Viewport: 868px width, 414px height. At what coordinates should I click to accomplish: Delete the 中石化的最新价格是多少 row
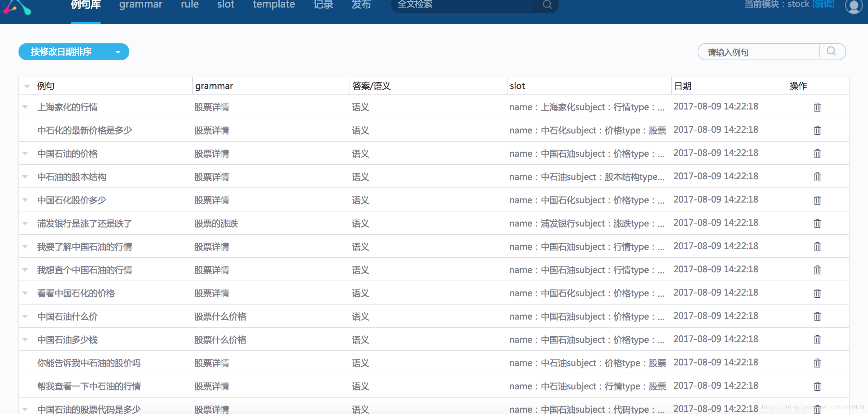[817, 130]
